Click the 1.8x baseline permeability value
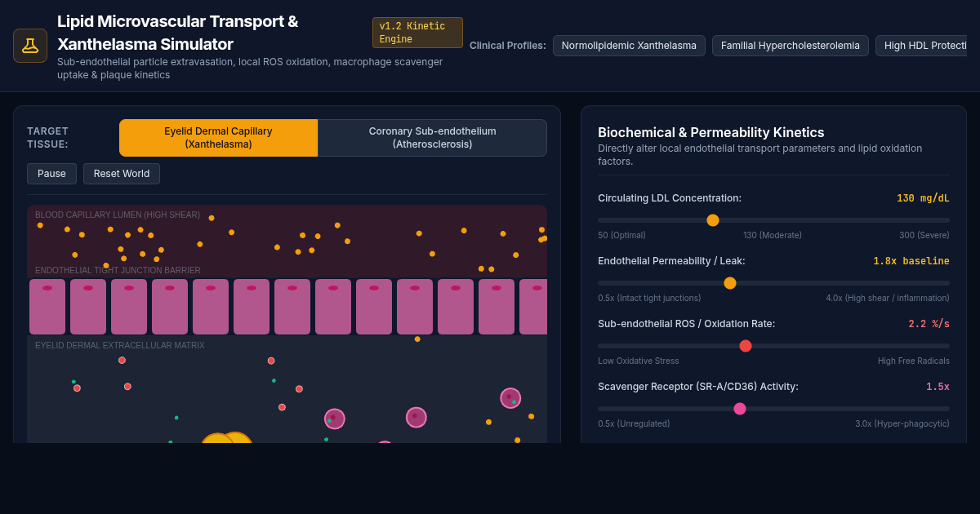 click(x=911, y=261)
